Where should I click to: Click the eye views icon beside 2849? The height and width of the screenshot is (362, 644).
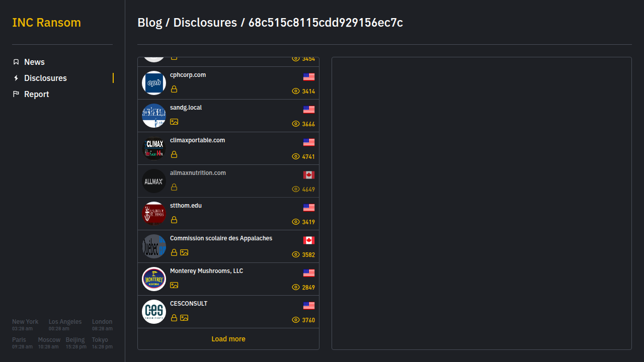pyautogui.click(x=296, y=287)
